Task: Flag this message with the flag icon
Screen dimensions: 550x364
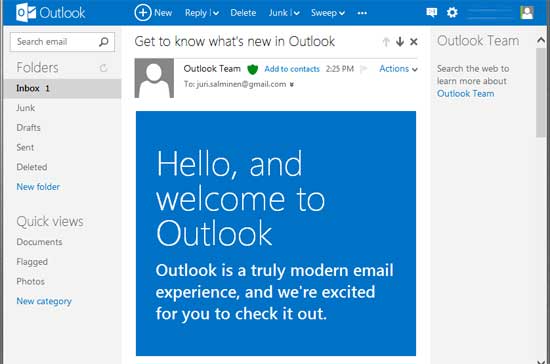Action: click(364, 69)
